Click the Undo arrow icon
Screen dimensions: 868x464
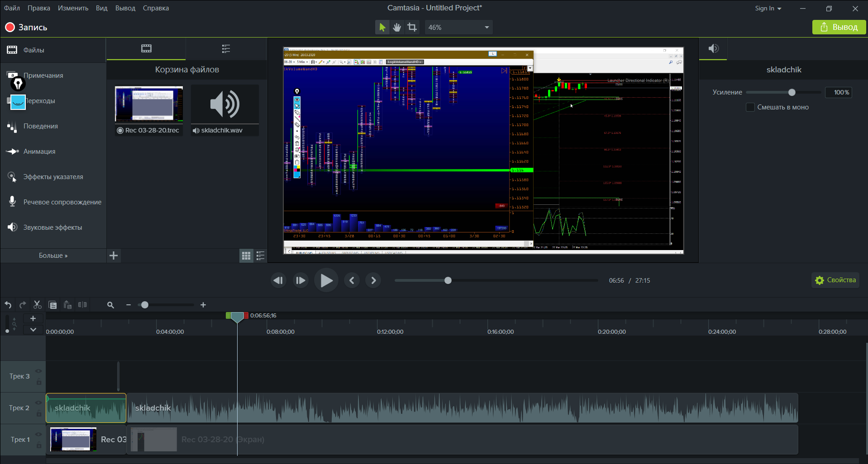[8, 305]
